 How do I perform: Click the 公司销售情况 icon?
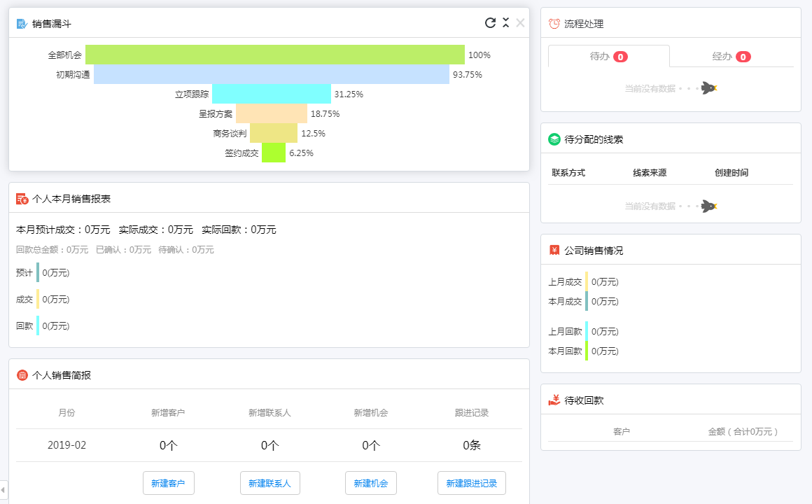coord(554,251)
